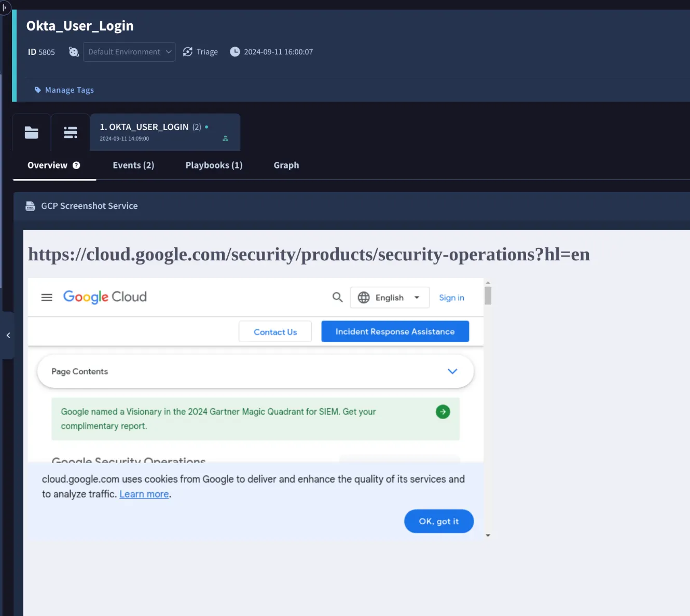690x616 pixels.
Task: Select the list view icon tab
Action: point(70,132)
